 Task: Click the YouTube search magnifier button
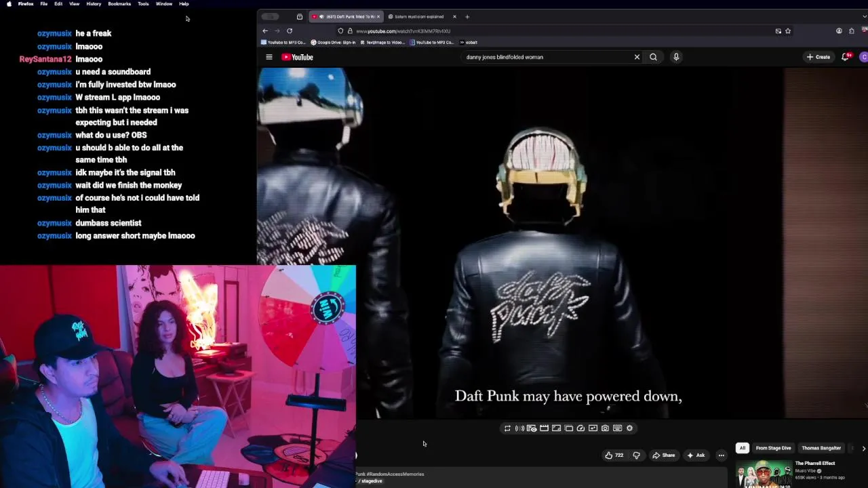[653, 57]
